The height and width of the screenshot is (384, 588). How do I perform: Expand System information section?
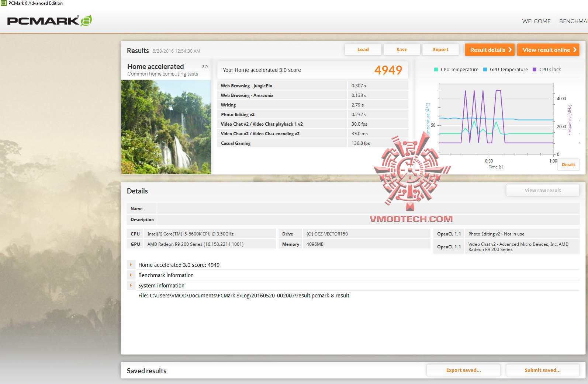click(131, 285)
